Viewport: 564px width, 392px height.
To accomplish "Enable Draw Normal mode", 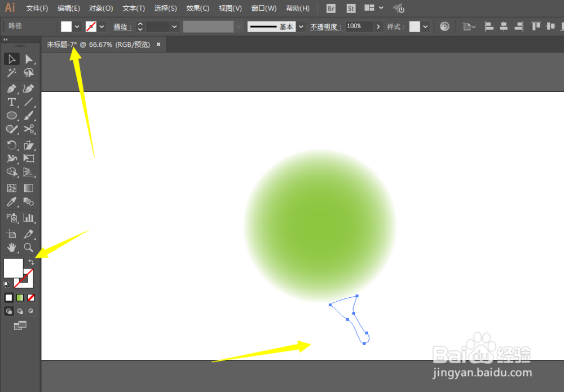I will (9, 311).
